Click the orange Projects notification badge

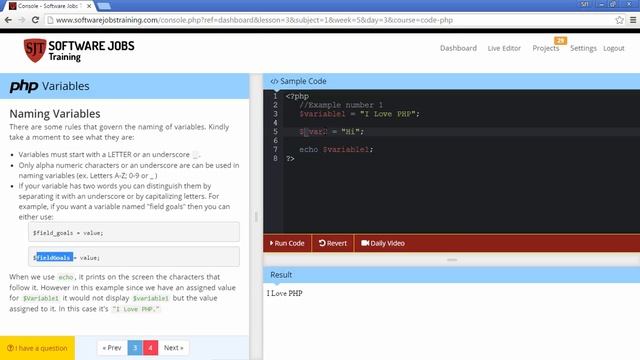(560, 40)
